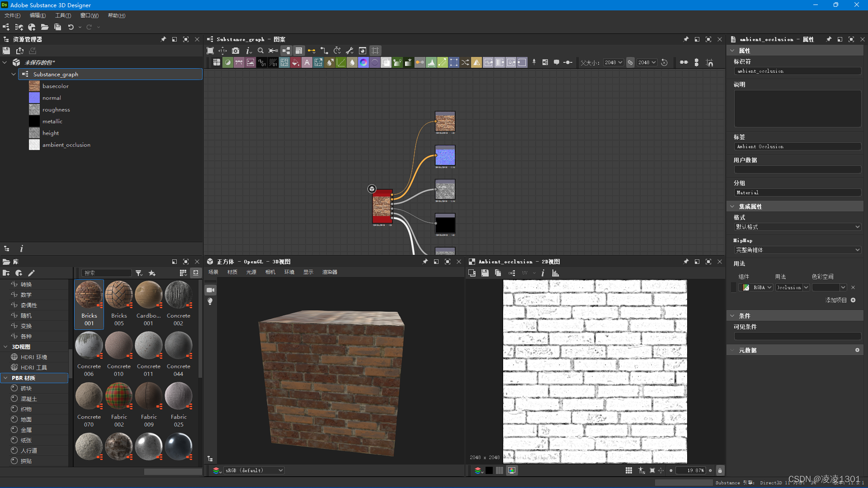Click the filter funnel icon in library
Viewport: 868px width, 488px height.
click(x=139, y=273)
